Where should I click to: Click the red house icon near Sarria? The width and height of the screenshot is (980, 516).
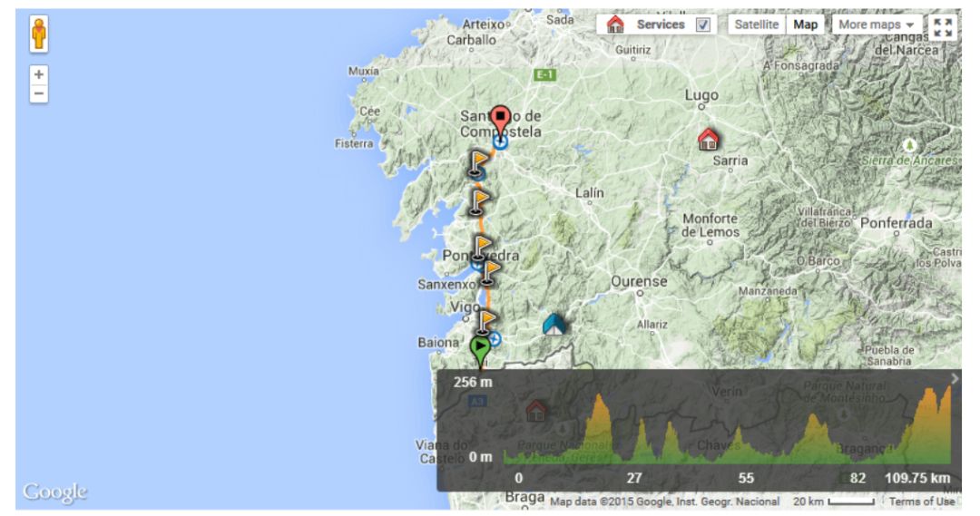pos(708,139)
